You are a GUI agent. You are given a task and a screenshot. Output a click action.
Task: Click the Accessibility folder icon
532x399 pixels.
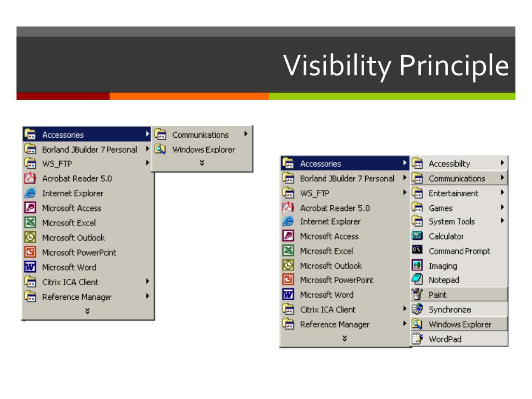coord(417,164)
